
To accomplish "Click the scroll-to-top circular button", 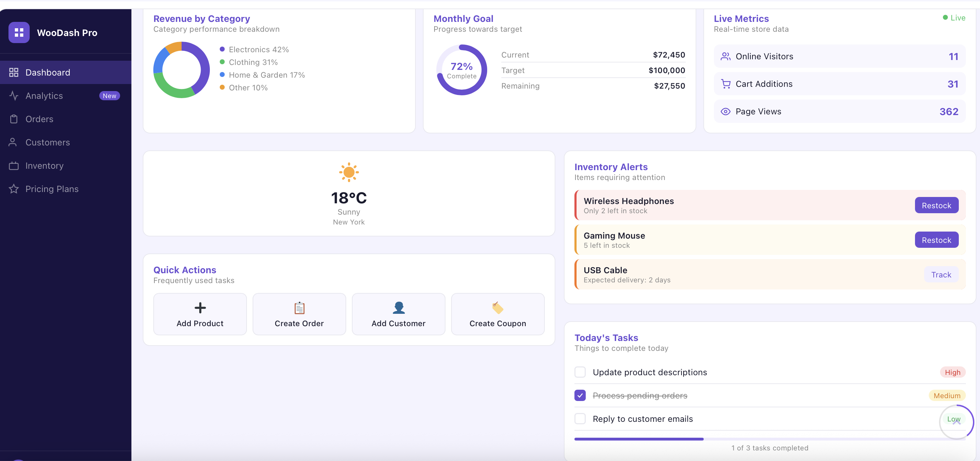I will pyautogui.click(x=957, y=422).
